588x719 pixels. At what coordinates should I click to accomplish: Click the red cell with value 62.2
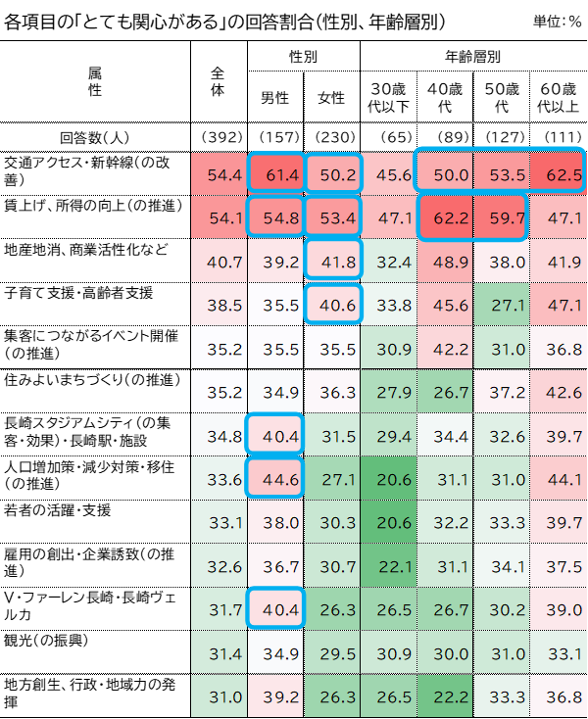[x=445, y=217]
